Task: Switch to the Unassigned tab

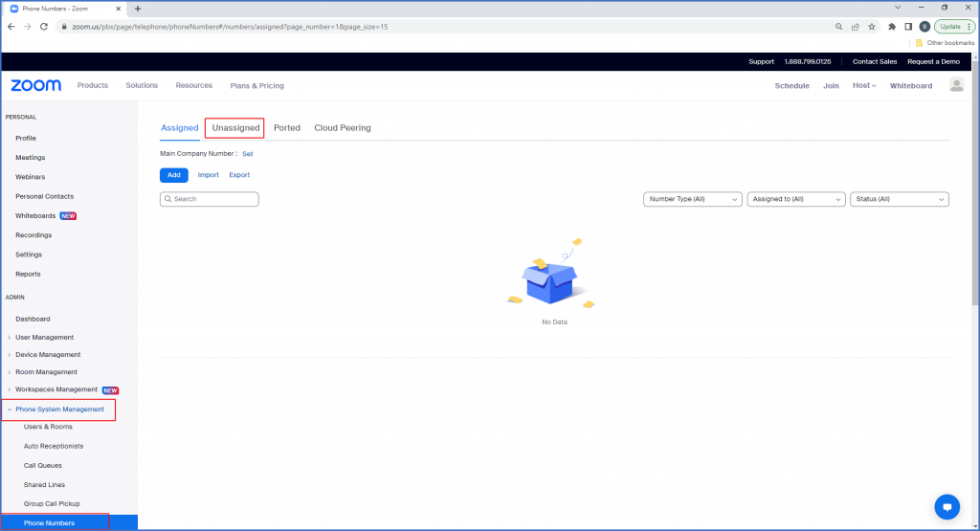Action: (x=235, y=127)
